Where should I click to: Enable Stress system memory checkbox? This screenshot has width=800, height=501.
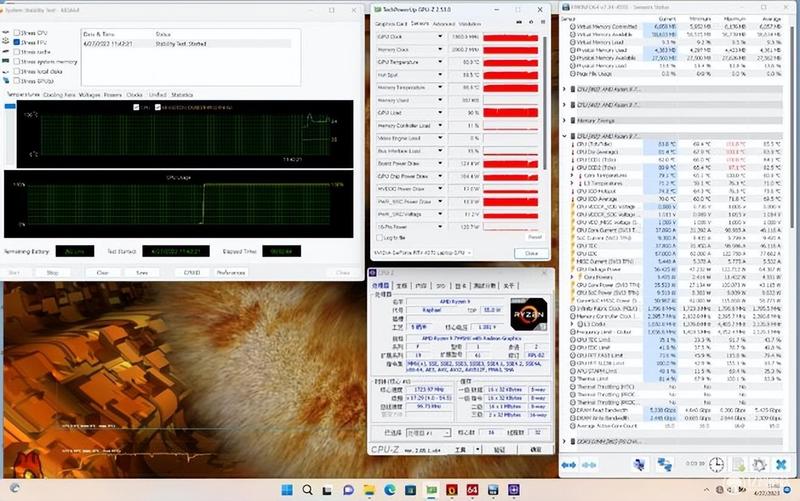coord(17,62)
